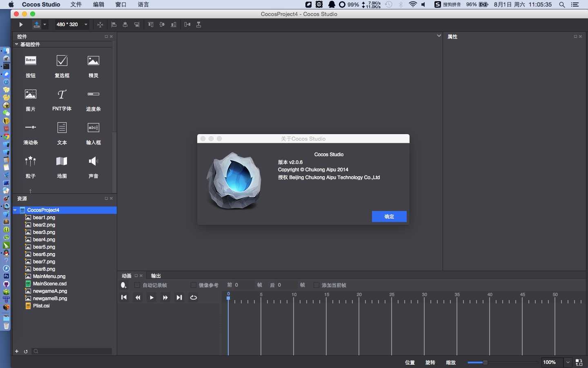Select the 文本 text widget
The height and width of the screenshot is (368, 588).
(62, 133)
